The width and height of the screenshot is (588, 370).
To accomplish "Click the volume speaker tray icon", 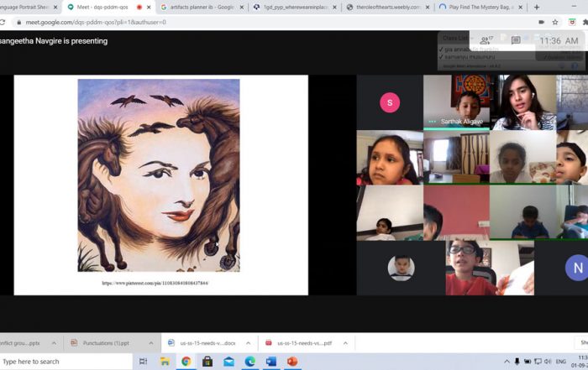I will (x=548, y=362).
